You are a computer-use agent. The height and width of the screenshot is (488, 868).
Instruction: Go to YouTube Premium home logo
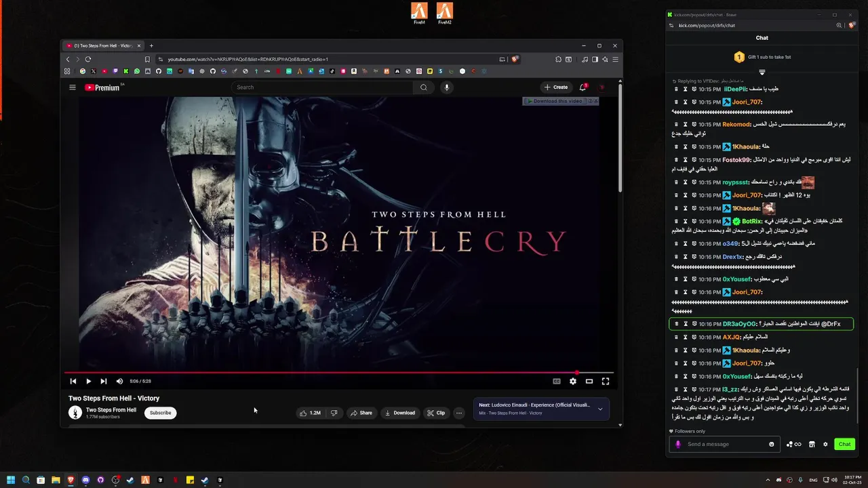(x=102, y=87)
